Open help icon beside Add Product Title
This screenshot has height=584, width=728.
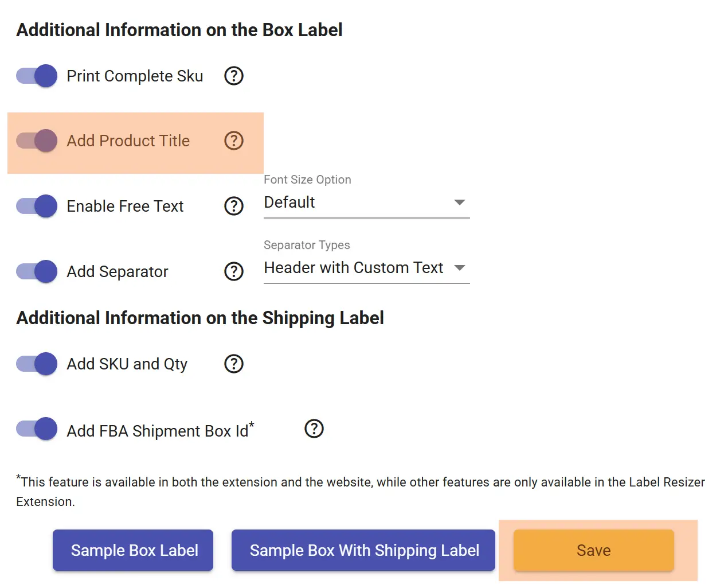(234, 141)
